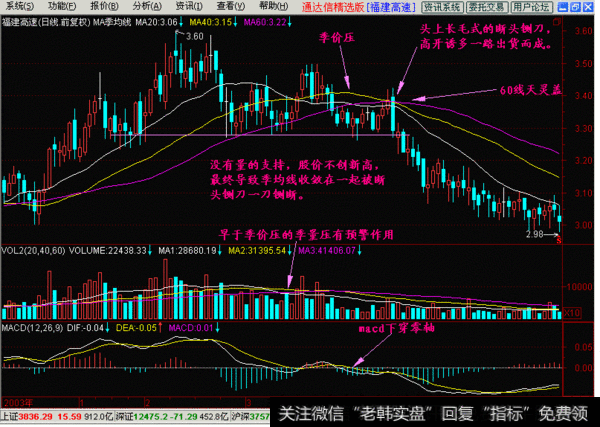
Task: Minimize the 通达信 window
Action: [x=563, y=7]
